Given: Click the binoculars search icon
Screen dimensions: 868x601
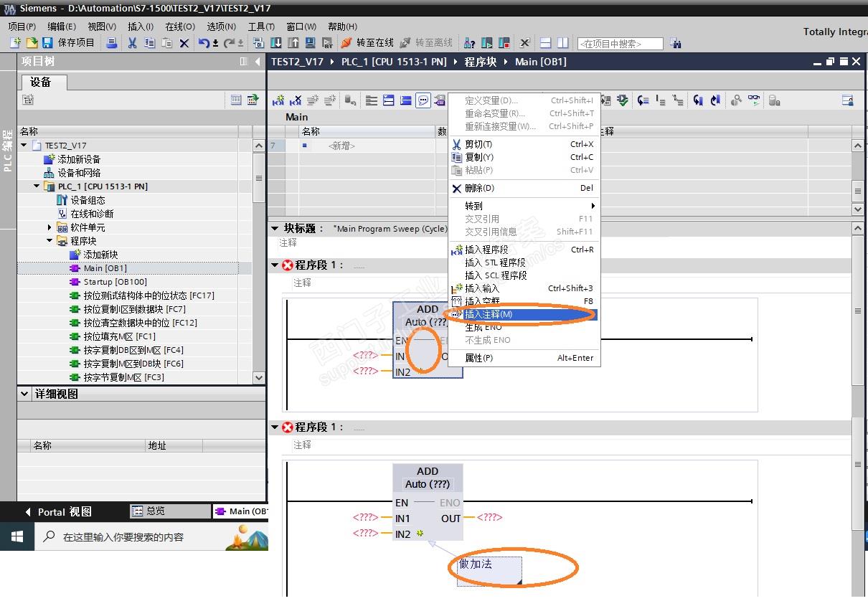Looking at the screenshot, I should pyautogui.click(x=676, y=43).
